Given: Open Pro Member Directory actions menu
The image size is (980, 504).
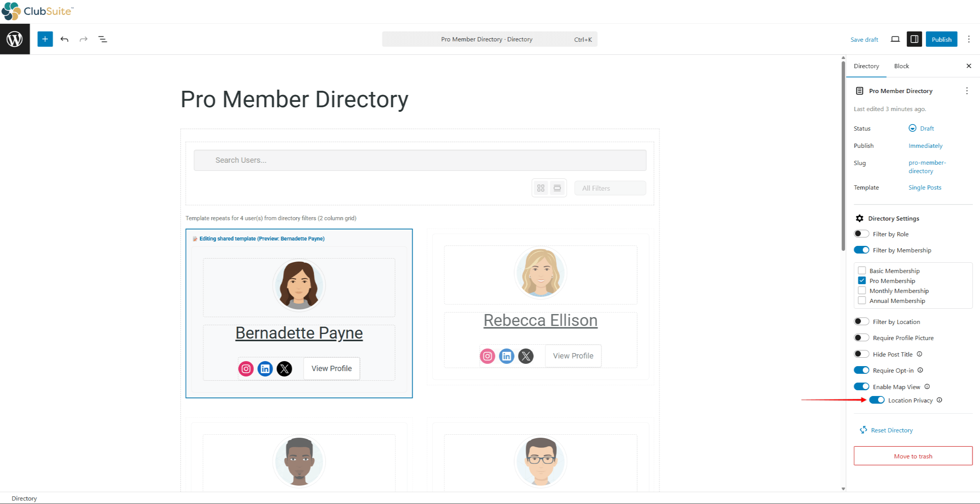Looking at the screenshot, I should point(967,91).
